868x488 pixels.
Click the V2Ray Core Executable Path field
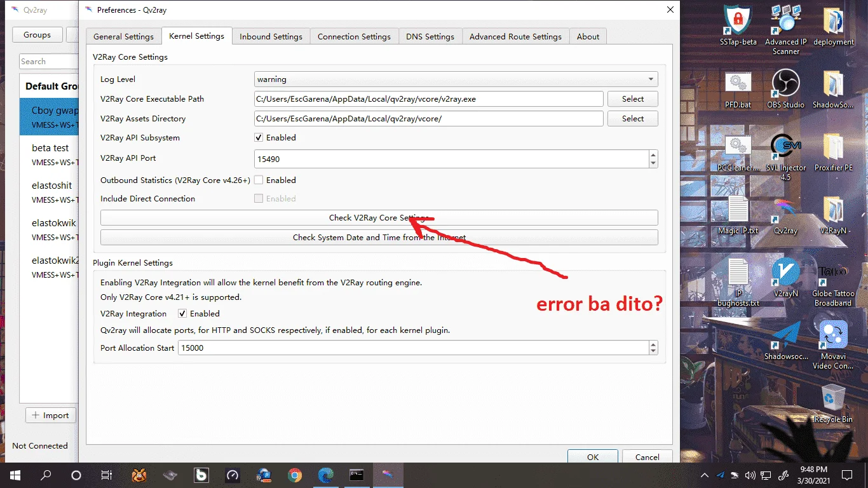click(x=429, y=99)
